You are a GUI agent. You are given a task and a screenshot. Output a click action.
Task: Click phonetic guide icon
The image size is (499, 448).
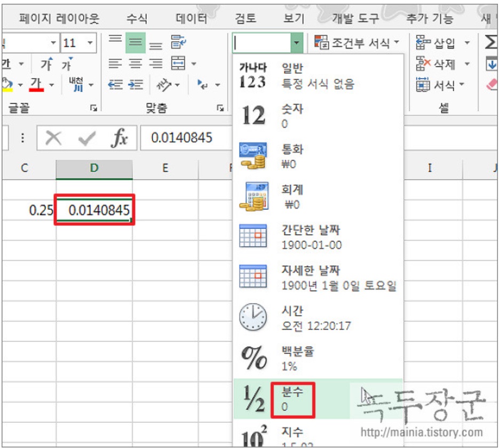(76, 85)
